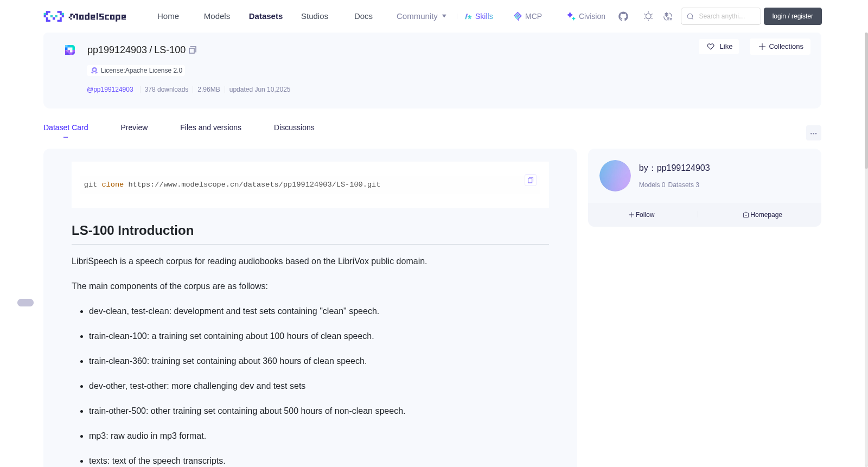Image resolution: width=868 pixels, height=467 pixels.
Task: Click the pp199124903 author avatar
Action: (x=615, y=176)
